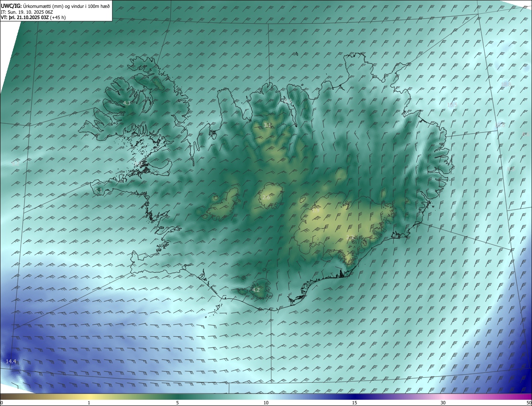Click the faint 10.8 value in the northeast sea
Image resolution: width=532 pixels, height=406 pixels.
[x=506, y=84]
